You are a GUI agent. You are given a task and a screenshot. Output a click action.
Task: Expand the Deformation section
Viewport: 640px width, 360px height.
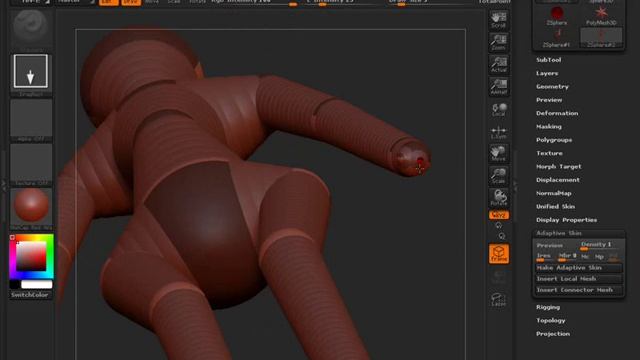pyautogui.click(x=557, y=113)
